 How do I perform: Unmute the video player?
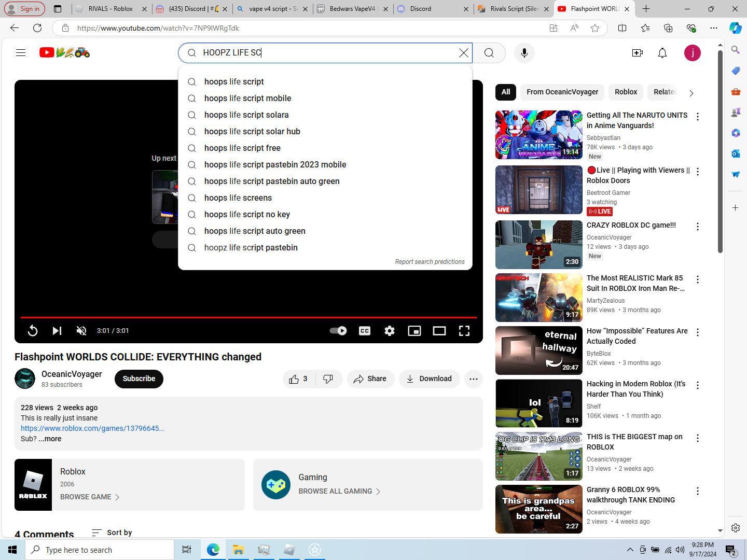(x=81, y=331)
